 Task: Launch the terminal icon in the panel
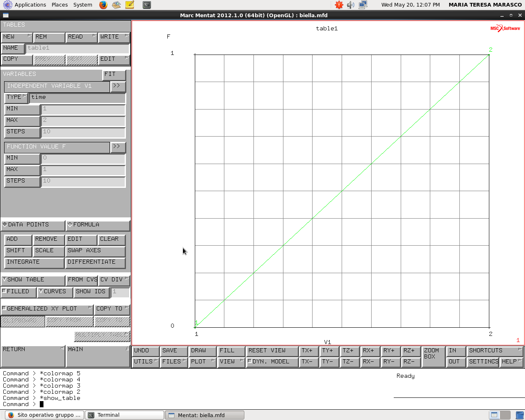[147, 5]
